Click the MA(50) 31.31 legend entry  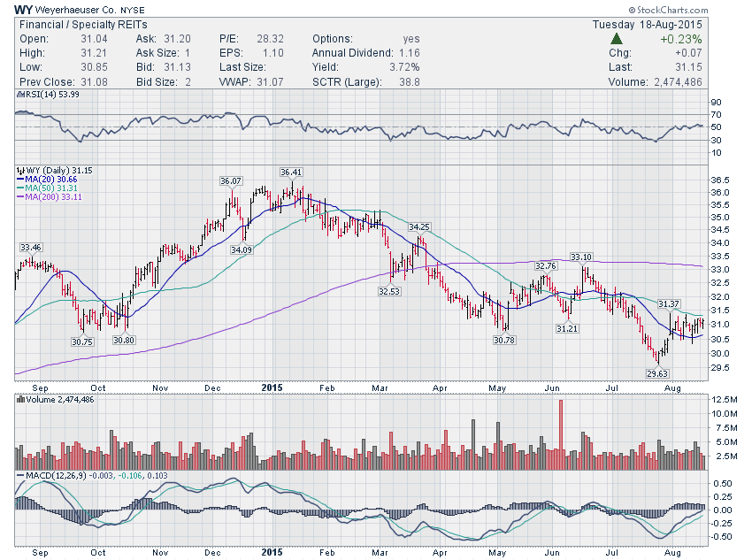pyautogui.click(x=47, y=188)
